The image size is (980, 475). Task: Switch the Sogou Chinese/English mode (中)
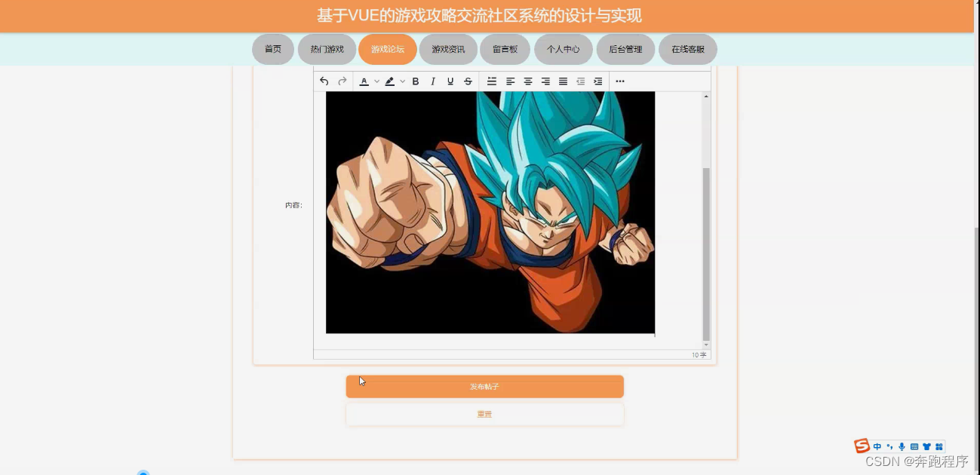(x=877, y=447)
